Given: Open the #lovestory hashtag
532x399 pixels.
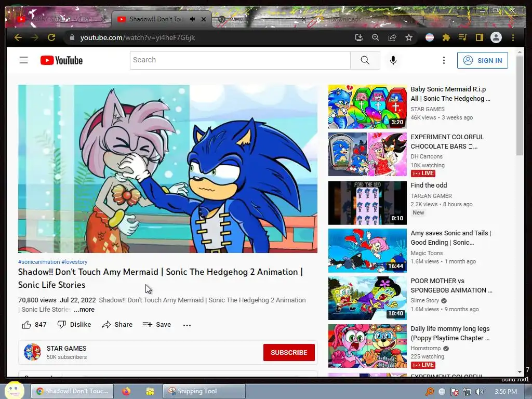Looking at the screenshot, I should pos(74,262).
